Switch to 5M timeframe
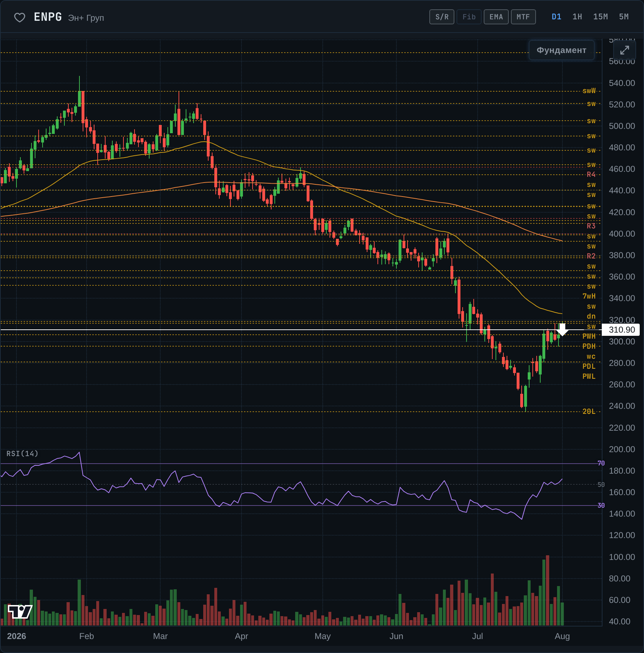The height and width of the screenshot is (653, 644). click(624, 17)
